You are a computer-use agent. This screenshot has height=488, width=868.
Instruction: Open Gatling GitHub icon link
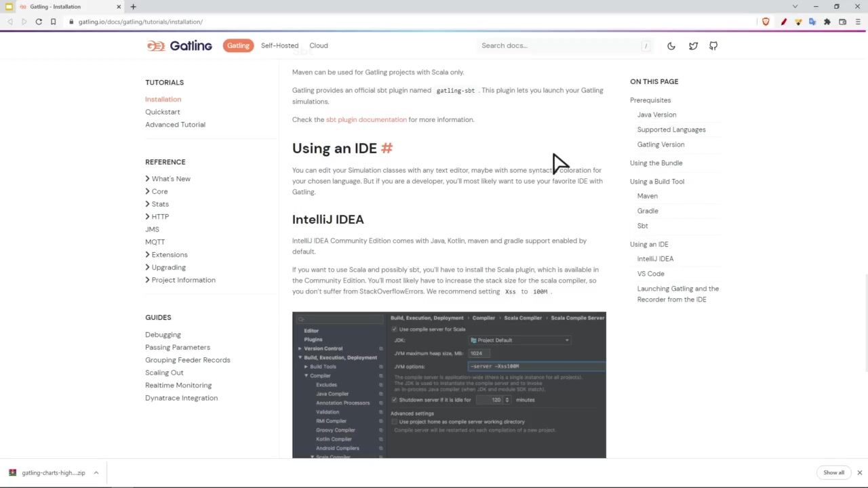pos(713,46)
